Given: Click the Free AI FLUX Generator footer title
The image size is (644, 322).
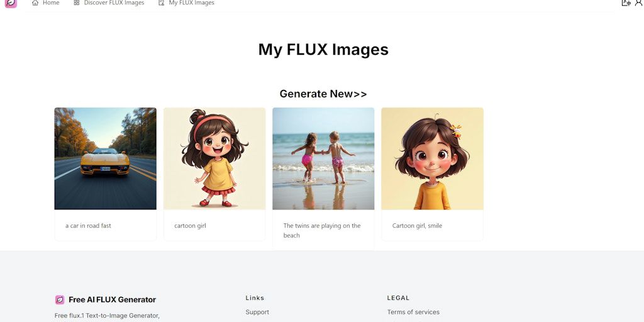Looking at the screenshot, I should [x=112, y=300].
